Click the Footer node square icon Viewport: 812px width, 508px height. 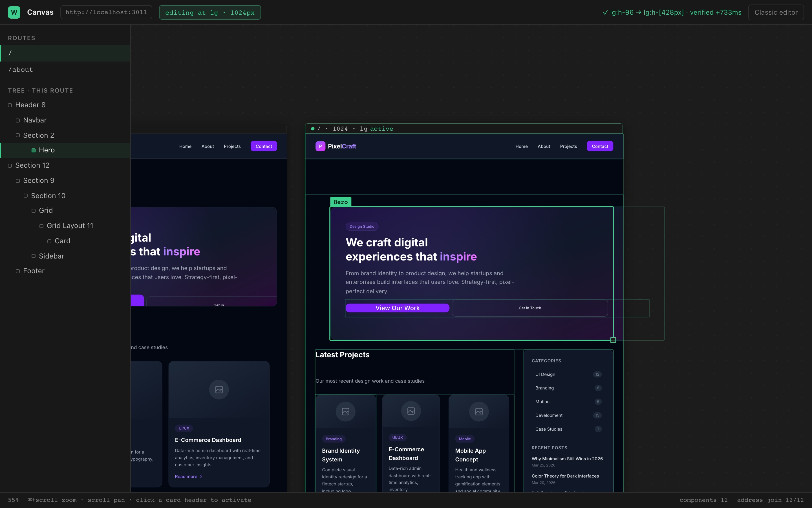click(x=18, y=271)
